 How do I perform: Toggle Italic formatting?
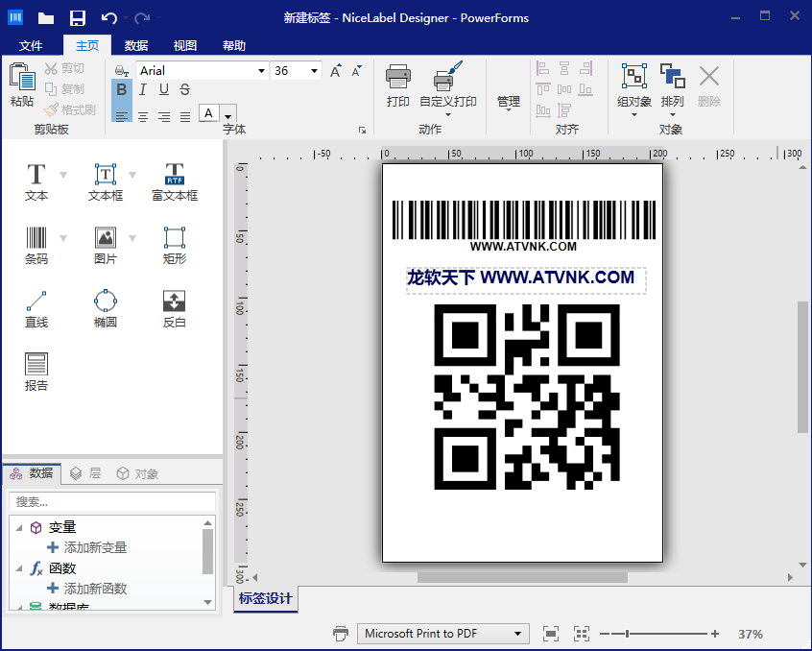click(x=142, y=90)
